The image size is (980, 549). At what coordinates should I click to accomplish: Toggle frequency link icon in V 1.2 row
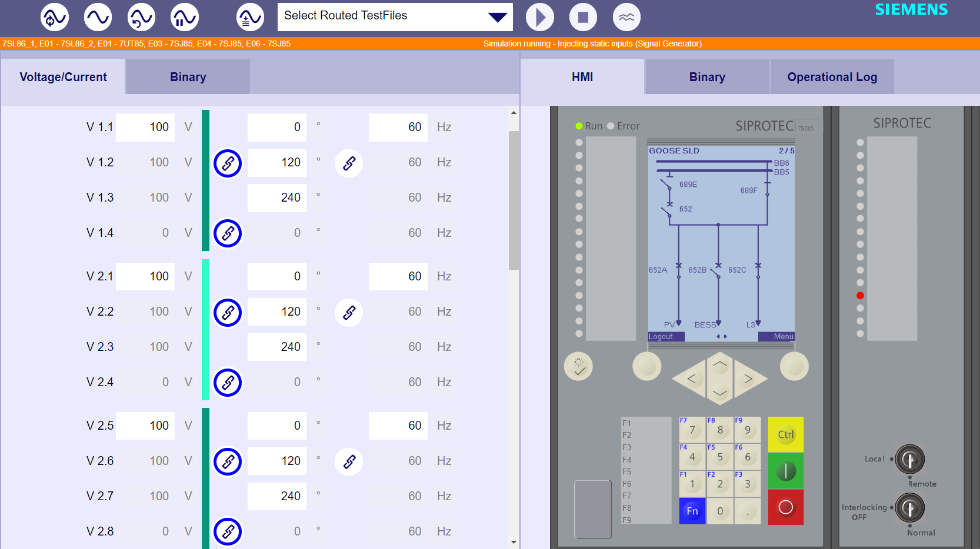349,163
